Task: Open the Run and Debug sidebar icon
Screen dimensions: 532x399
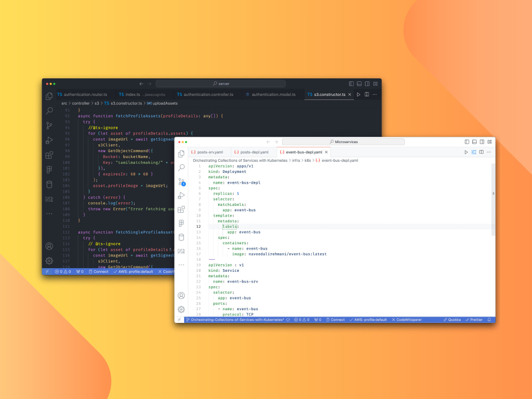Action: [181, 196]
